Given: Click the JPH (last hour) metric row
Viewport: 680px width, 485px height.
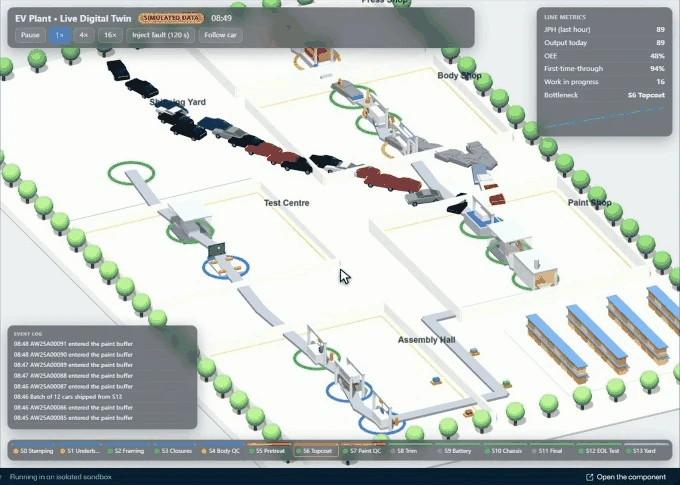Looking at the screenshot, I should [x=604, y=29].
